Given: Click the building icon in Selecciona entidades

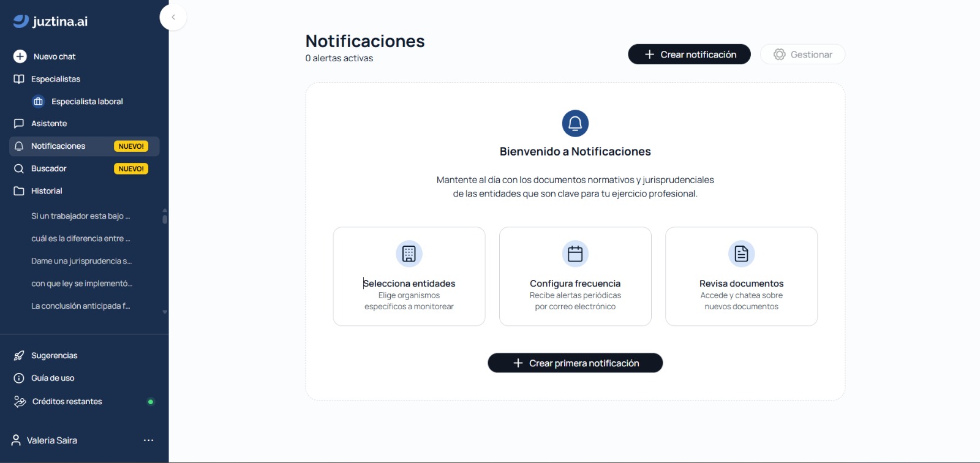Looking at the screenshot, I should (x=409, y=254).
